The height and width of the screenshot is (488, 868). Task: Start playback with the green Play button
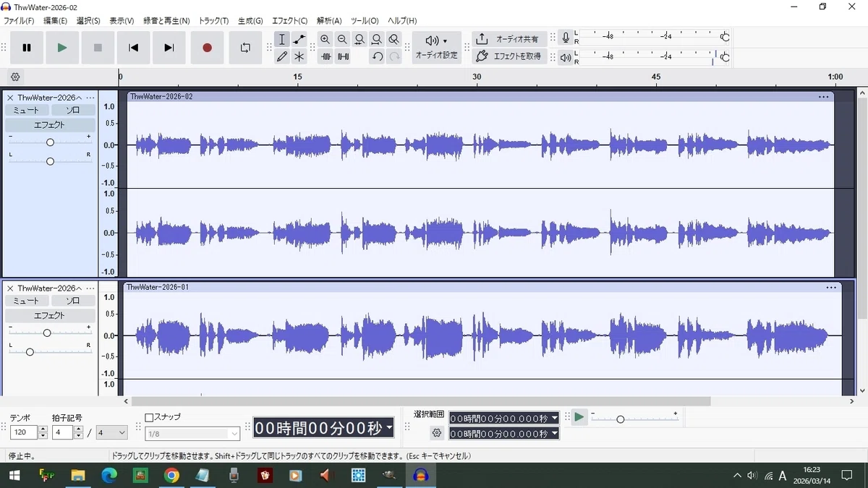[x=62, y=48]
